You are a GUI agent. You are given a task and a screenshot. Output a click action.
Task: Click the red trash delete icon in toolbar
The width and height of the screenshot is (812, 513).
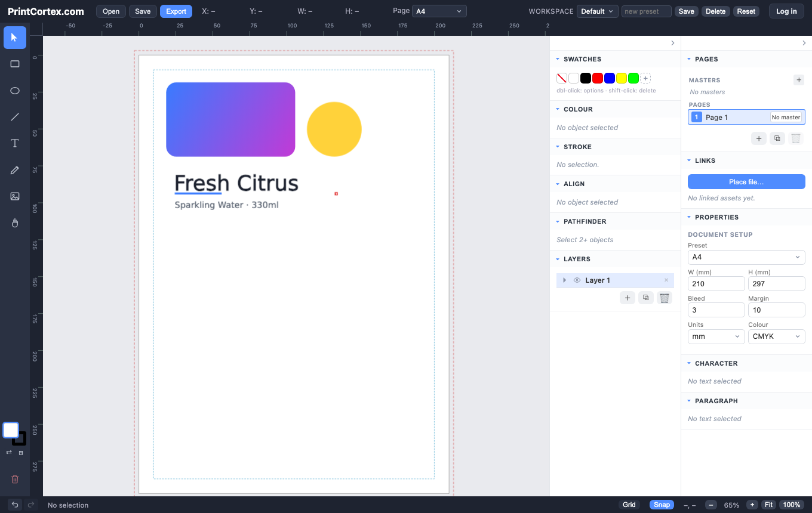click(15, 479)
